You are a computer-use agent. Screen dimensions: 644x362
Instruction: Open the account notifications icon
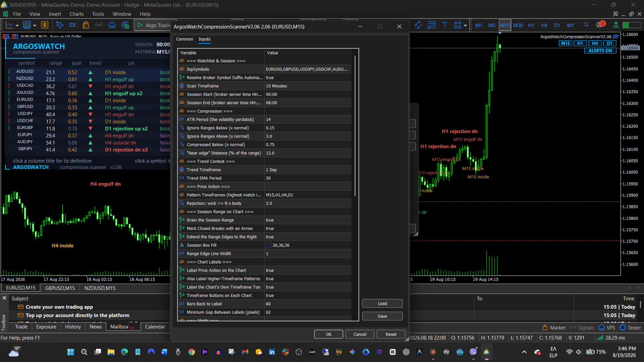point(600,24)
